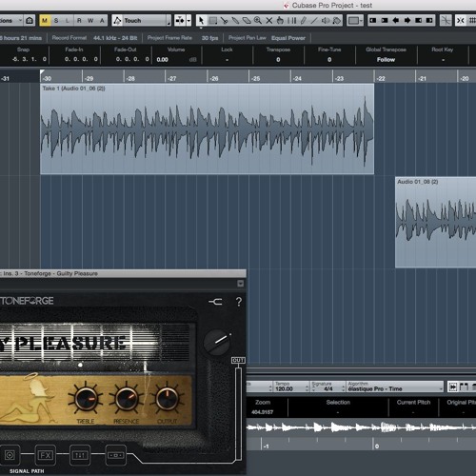This screenshot has width=476, height=476.
Task: Click the Nudge Start Right button
Action: [385, 21]
